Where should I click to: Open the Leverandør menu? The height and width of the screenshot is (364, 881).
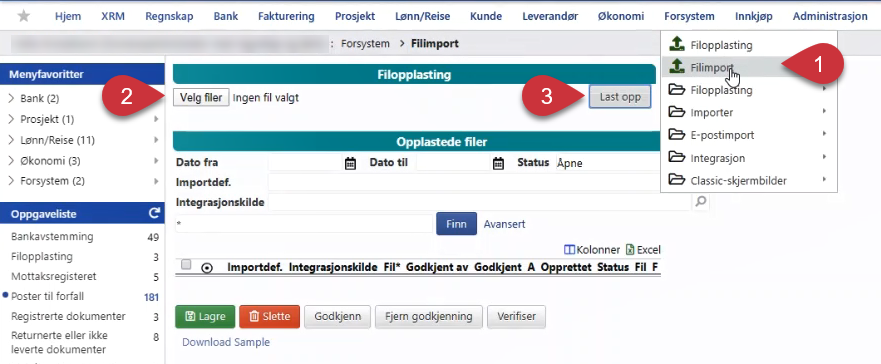[550, 16]
